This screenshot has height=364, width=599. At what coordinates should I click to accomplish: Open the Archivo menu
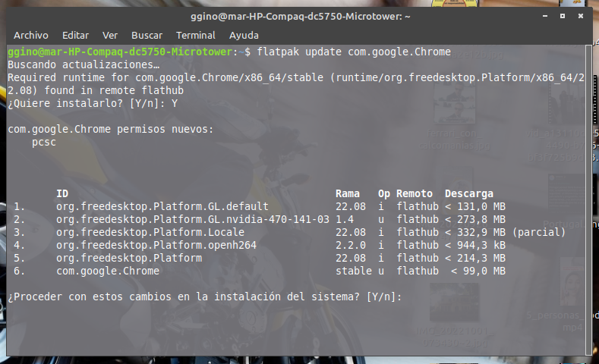coord(31,36)
